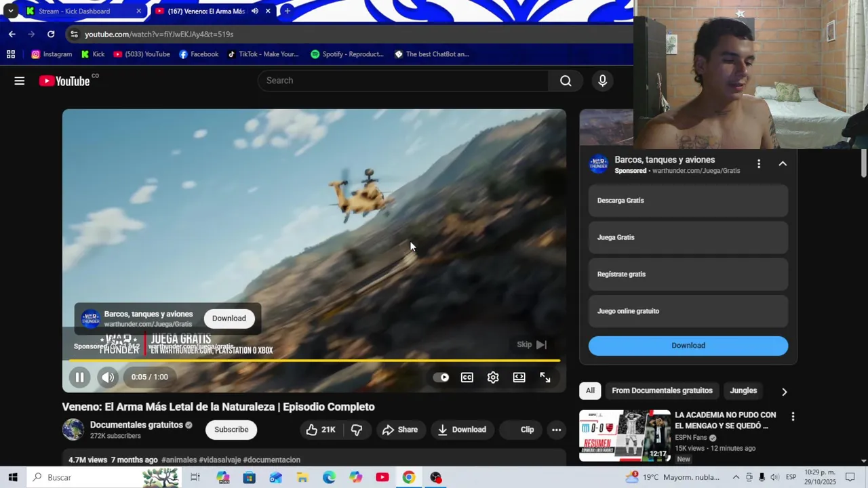Screen dimensions: 868x488
Task: Open sponsored panel three-dot menu
Action: tap(759, 164)
